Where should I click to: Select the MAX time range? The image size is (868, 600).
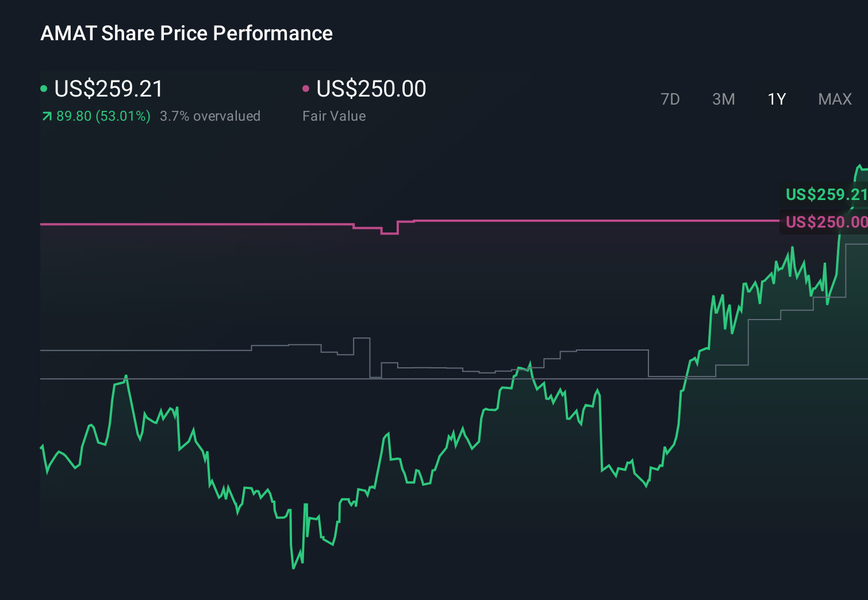(834, 99)
